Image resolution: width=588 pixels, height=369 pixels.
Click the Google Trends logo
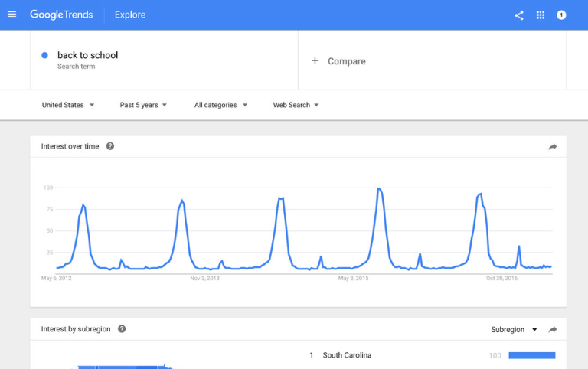click(61, 15)
